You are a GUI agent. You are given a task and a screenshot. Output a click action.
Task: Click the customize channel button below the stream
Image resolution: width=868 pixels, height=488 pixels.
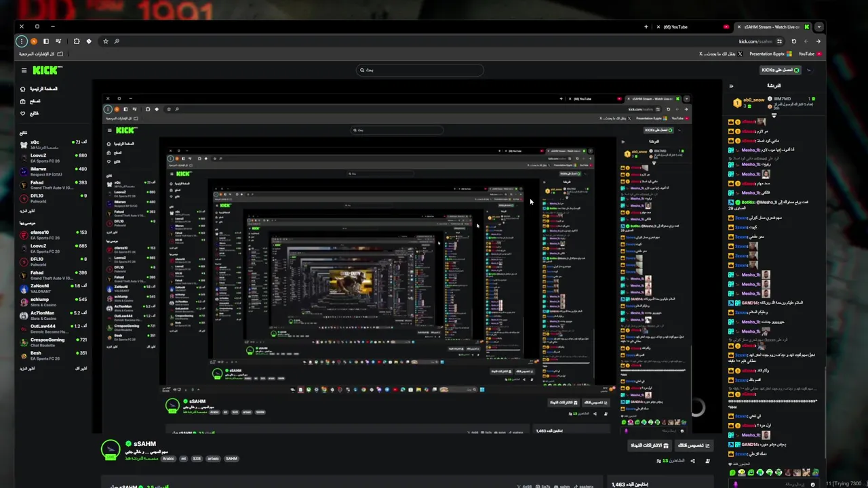point(694,445)
